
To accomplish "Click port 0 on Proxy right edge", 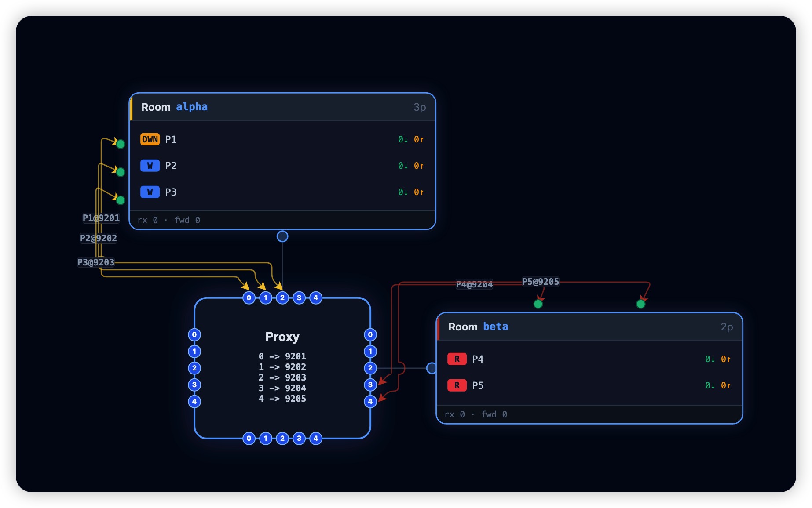I will 370,335.
